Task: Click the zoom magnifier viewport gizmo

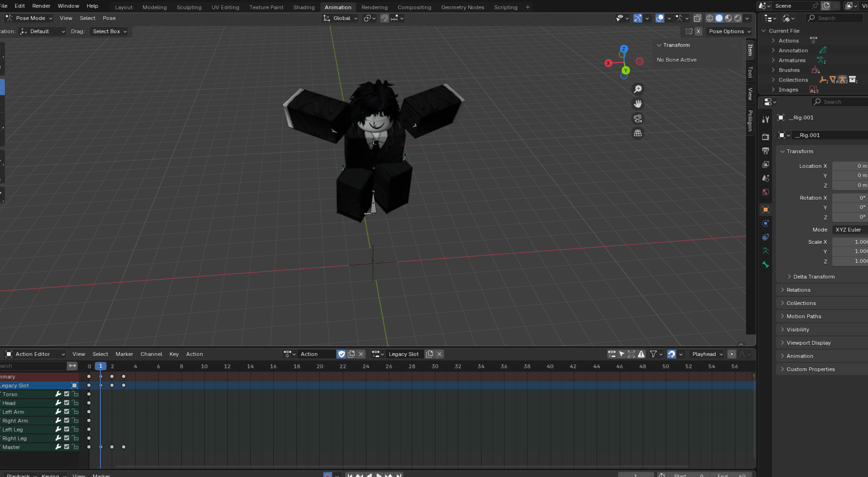Action: coord(638,89)
